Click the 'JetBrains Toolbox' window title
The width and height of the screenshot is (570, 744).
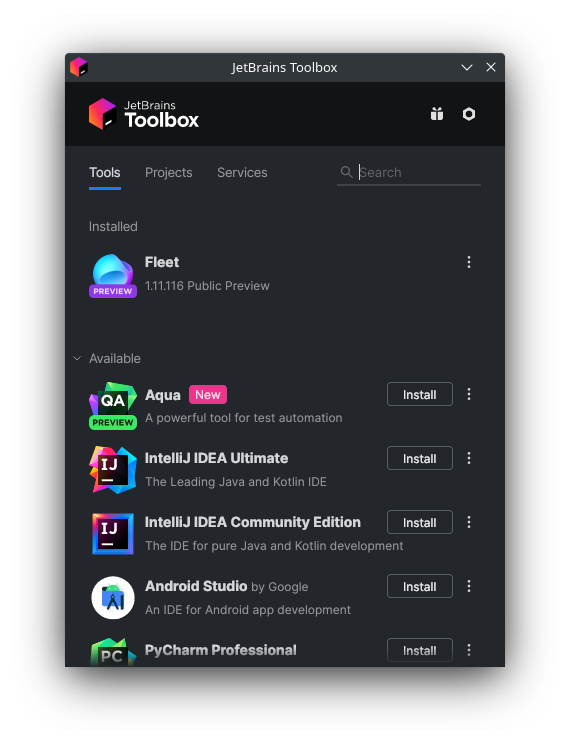coord(284,67)
